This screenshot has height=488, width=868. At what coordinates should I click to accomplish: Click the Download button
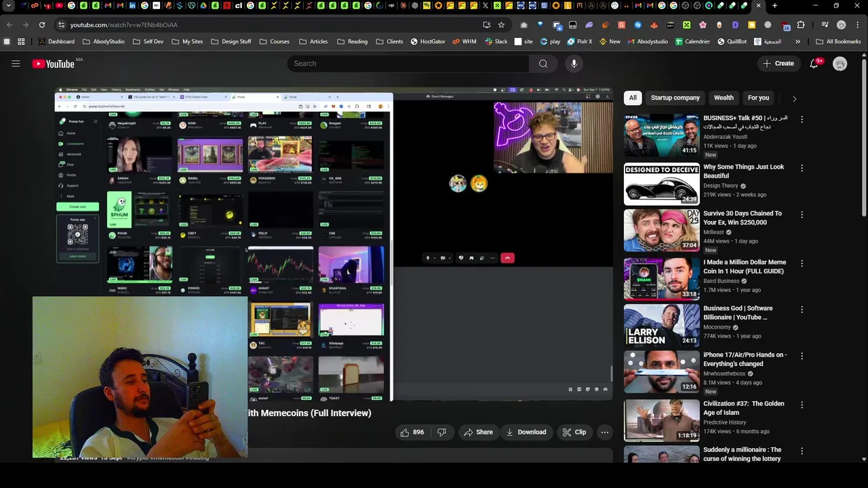(526, 432)
